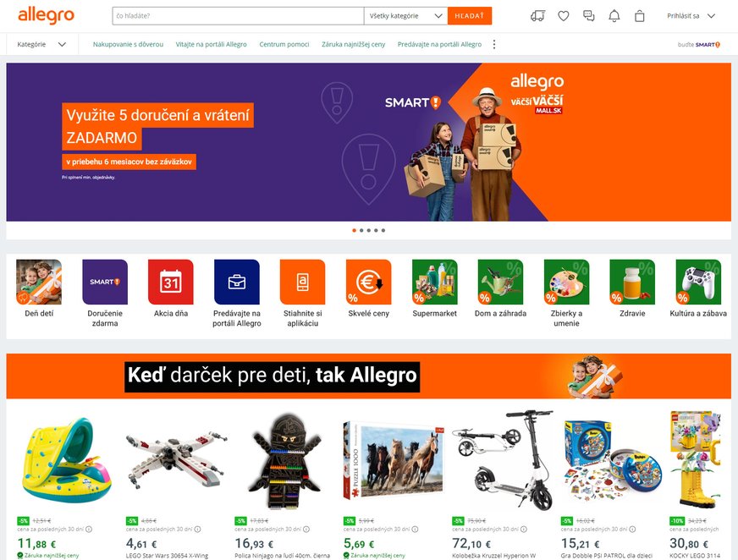
Task: Open Stiahnite si aplikáciu icon
Action: (303, 282)
